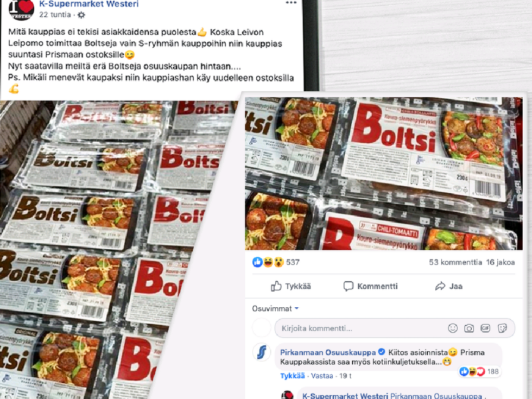Click the Kirjoita kommentti input field
Viewport: 532px width, 399px height.
pos(395,328)
